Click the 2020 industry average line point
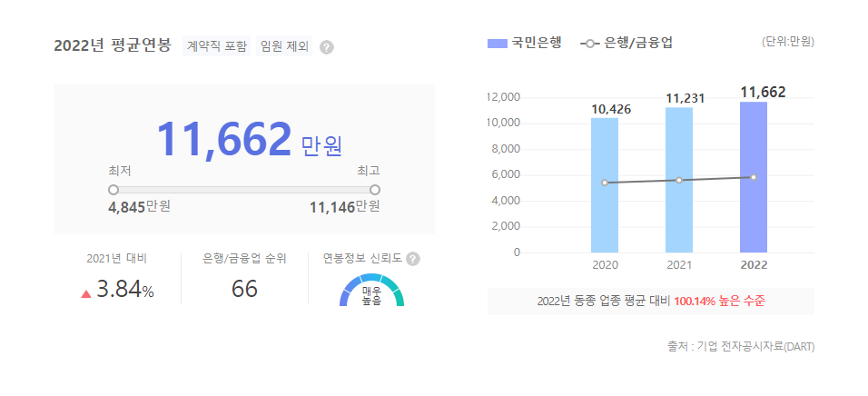The width and height of the screenshot is (868, 396). [605, 183]
